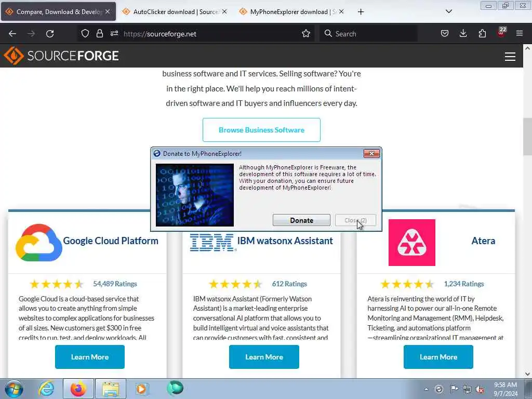Click the pink Atera logo
Screen dimensions: 532x399
click(x=412, y=242)
